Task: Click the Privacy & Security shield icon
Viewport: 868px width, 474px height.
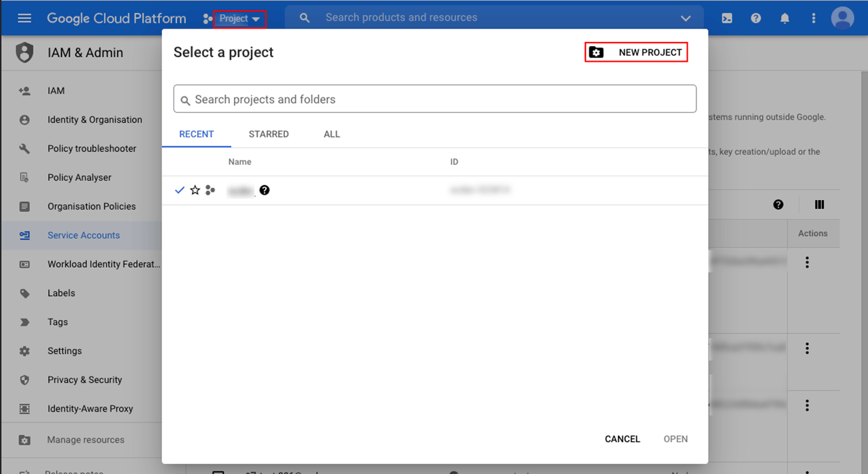Action: pyautogui.click(x=24, y=380)
